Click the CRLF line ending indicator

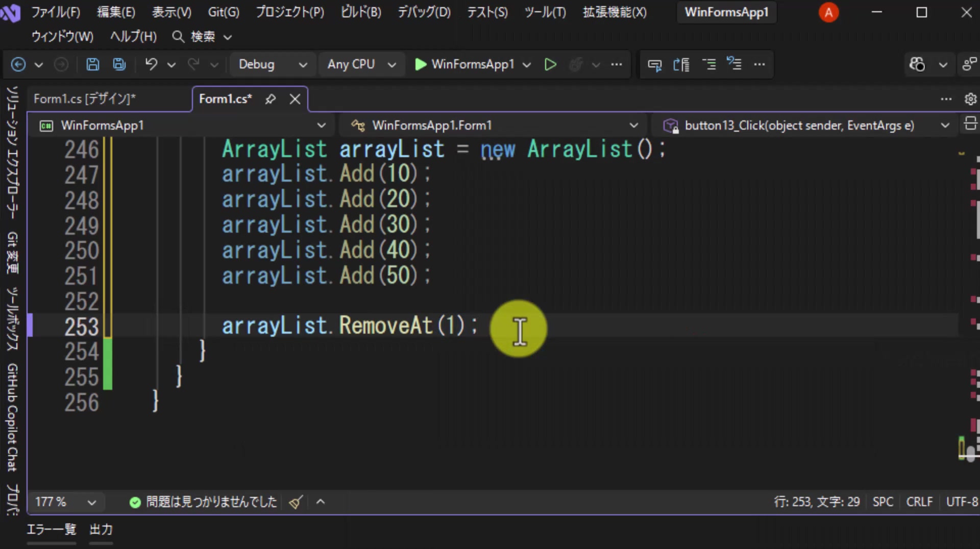[919, 502]
